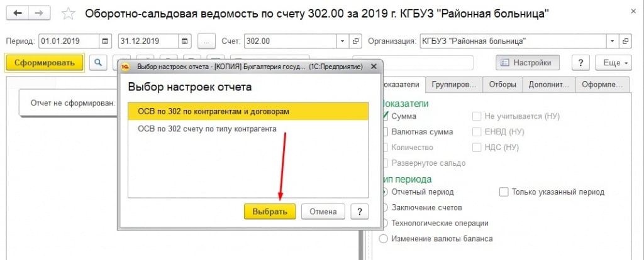The height and width of the screenshot is (260, 644).
Task: Click the Отмена button
Action: pyautogui.click(x=323, y=212)
